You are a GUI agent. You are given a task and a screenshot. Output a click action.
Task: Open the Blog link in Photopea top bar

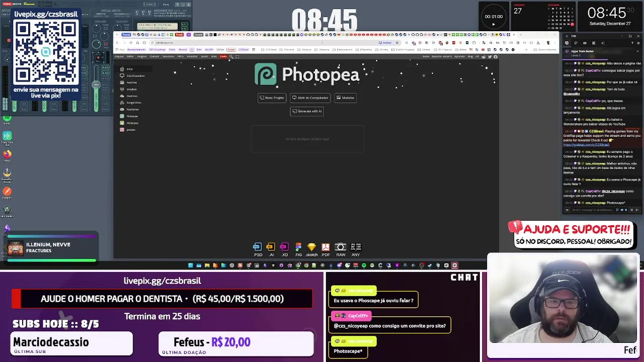[470, 56]
